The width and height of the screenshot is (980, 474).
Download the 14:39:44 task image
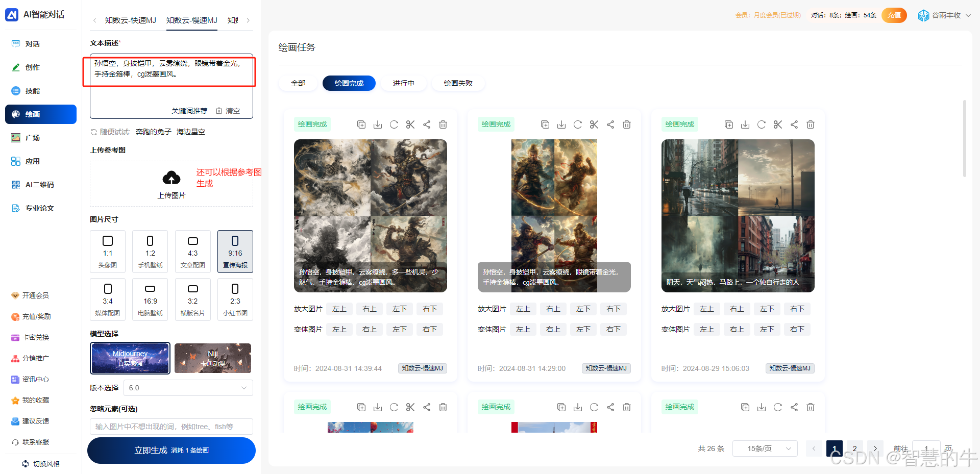(378, 124)
